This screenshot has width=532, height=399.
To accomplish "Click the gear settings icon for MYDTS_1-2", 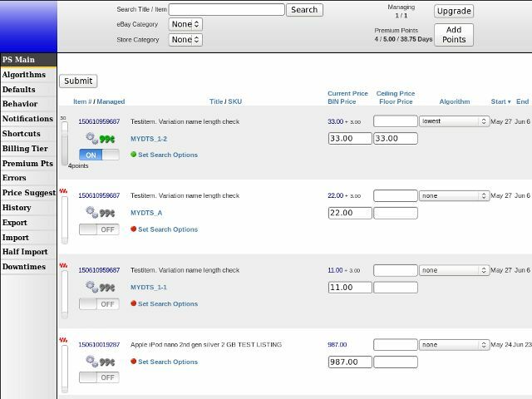I will [92, 138].
